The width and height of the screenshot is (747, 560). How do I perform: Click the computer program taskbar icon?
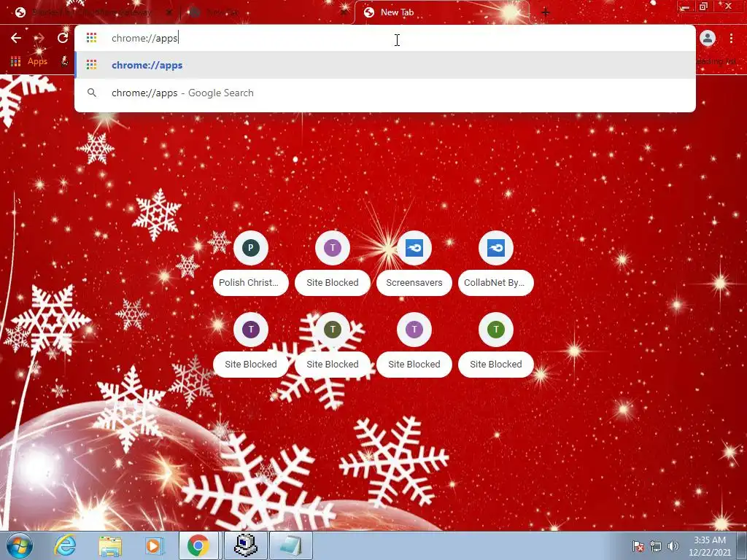coord(246,545)
